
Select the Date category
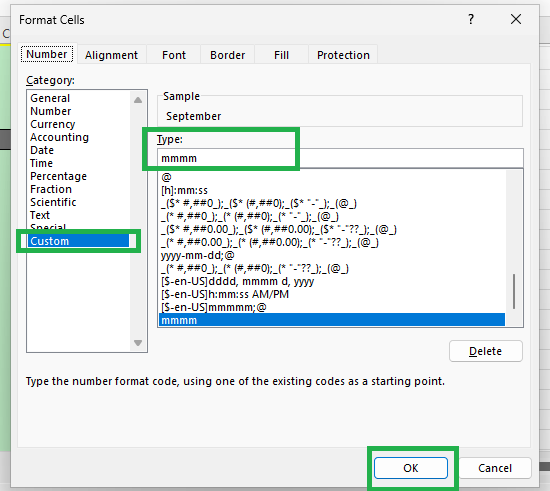coord(79,150)
